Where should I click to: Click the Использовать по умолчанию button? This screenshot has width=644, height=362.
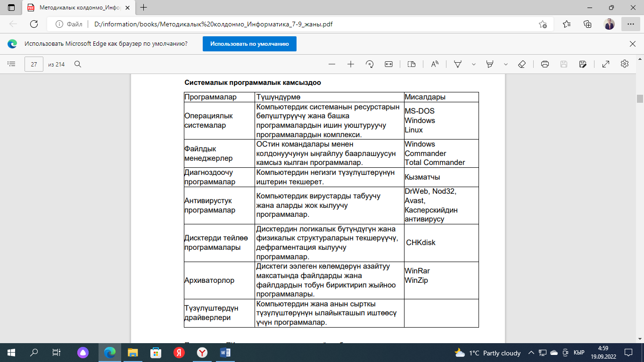point(249,44)
